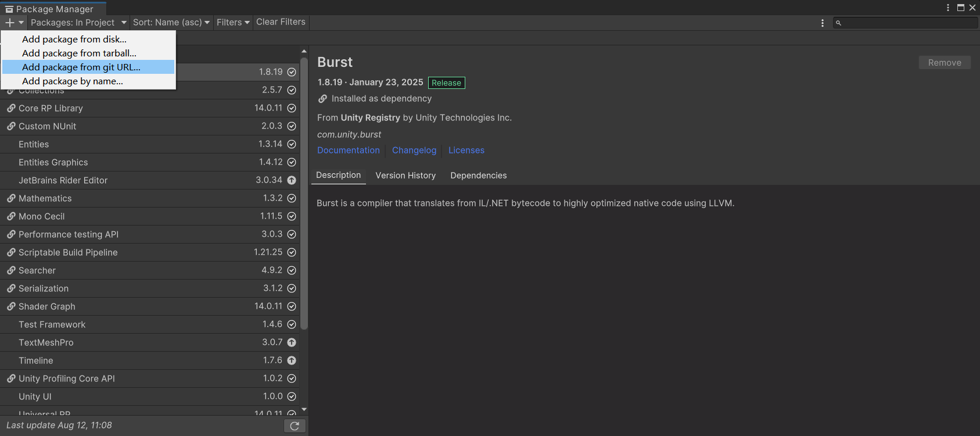
Task: Click the update-available icon for Timeline
Action: 292,360
